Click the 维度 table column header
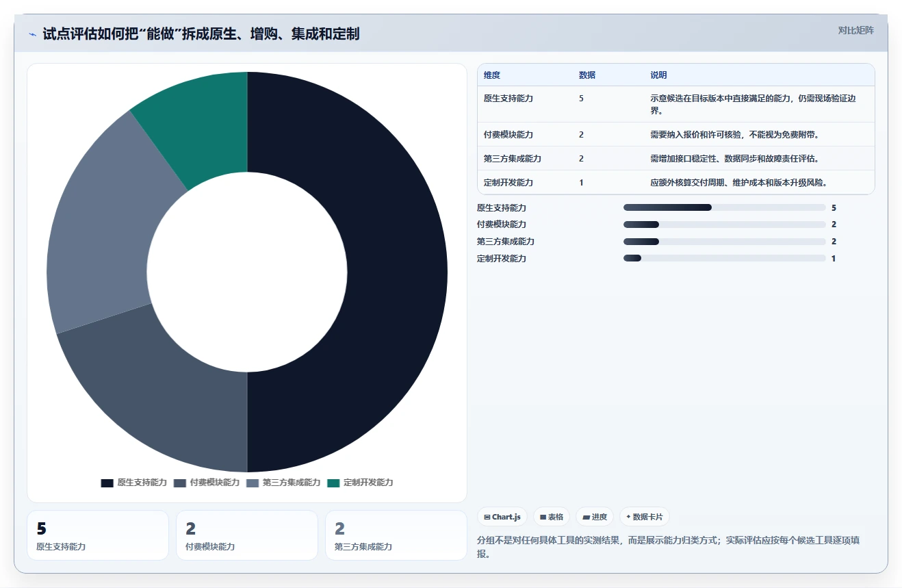This screenshot has height=588, width=902. click(x=492, y=75)
